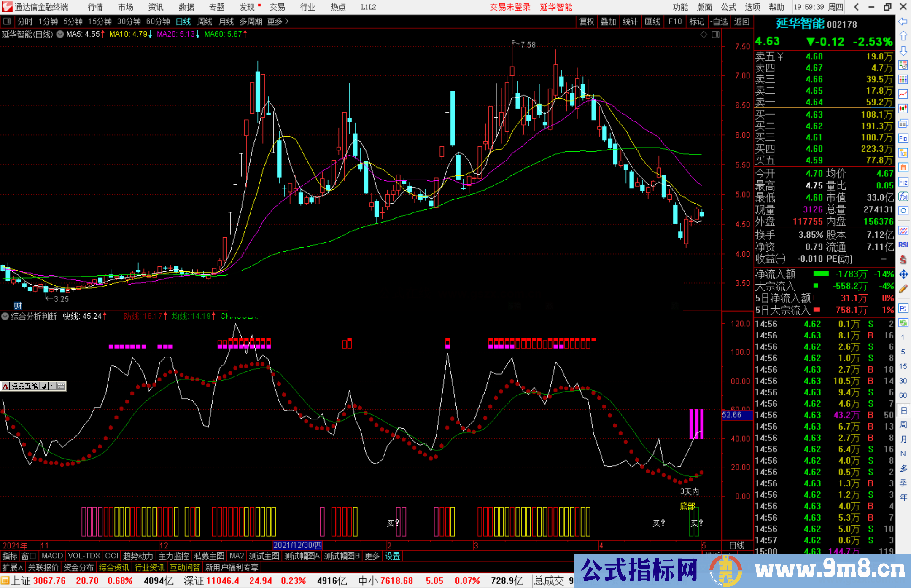Open the hierarchy tree sidebar icon

[x=903, y=153]
